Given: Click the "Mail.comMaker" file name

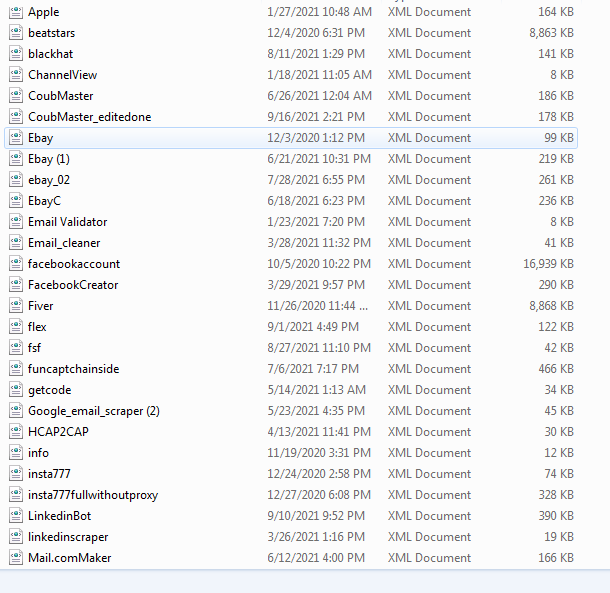Looking at the screenshot, I should 70,558.
